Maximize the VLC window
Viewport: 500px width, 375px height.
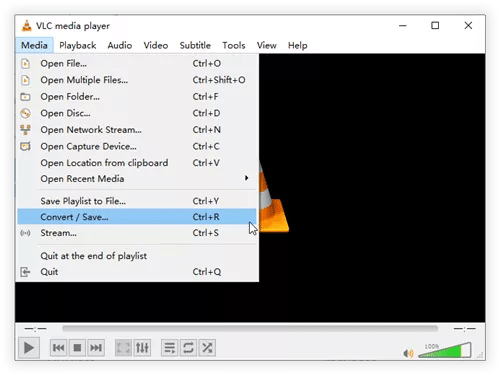(435, 26)
